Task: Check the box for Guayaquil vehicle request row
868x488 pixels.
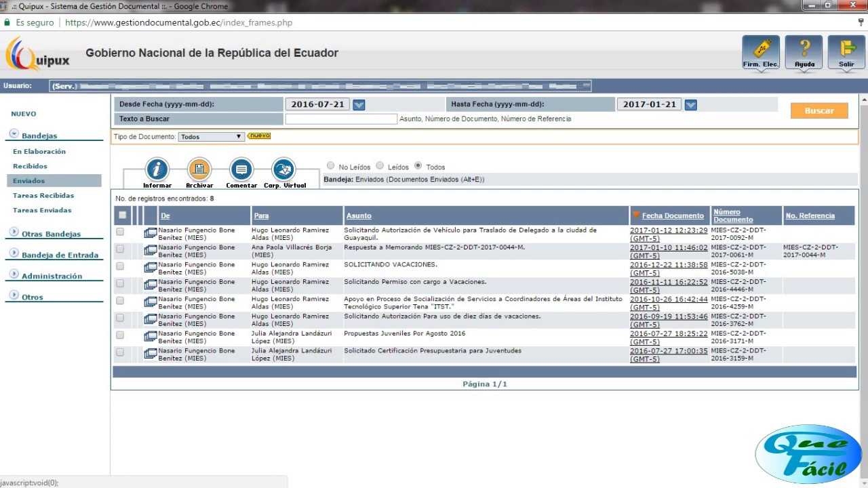Action: tap(120, 232)
